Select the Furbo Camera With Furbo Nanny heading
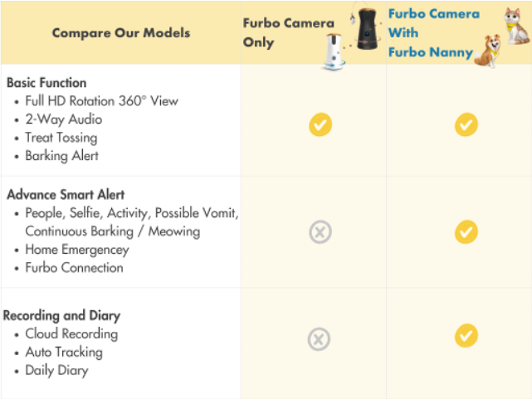This screenshot has width=532, height=399. pos(432,33)
